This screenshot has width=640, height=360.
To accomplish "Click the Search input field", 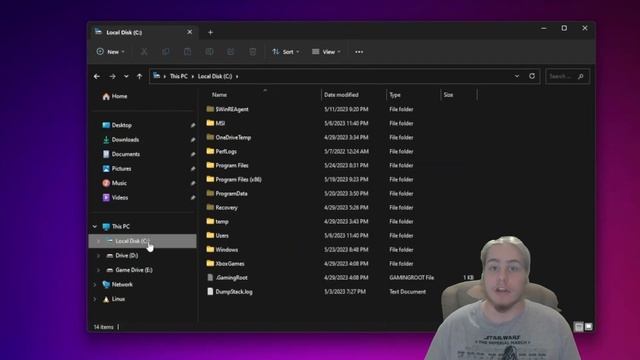I will [567, 76].
